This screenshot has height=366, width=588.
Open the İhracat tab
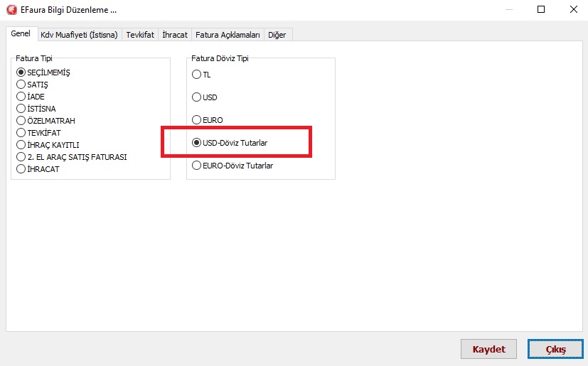tap(175, 35)
